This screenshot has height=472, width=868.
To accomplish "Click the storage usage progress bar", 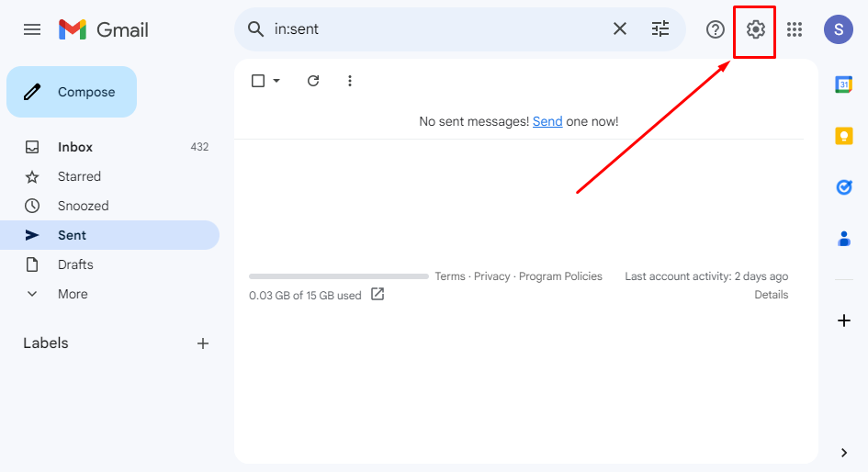I will 339,276.
